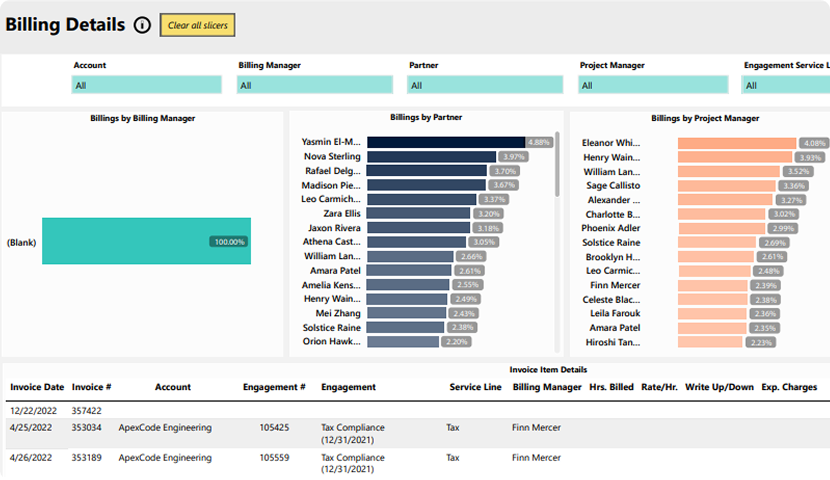Image resolution: width=830 pixels, height=480 pixels.
Task: Select Yasmin El-M... bar in Partner chart
Action: (x=445, y=142)
